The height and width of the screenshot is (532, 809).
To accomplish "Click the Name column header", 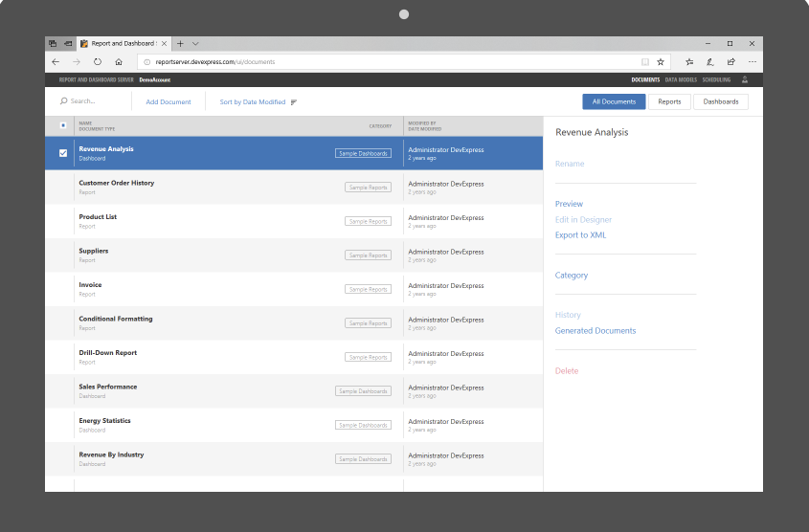I will point(85,123).
